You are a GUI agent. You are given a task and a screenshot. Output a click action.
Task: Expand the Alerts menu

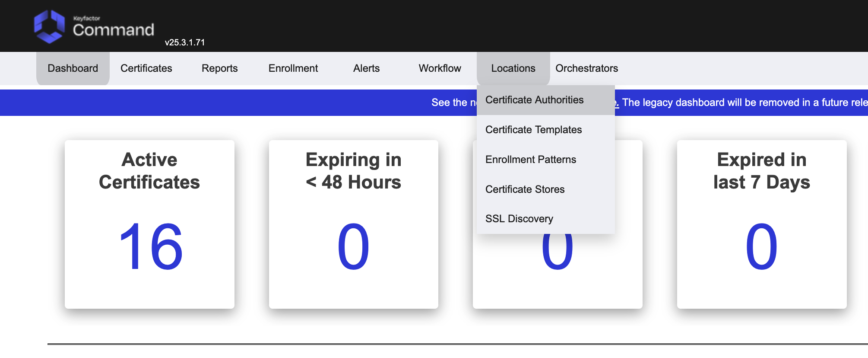point(366,68)
